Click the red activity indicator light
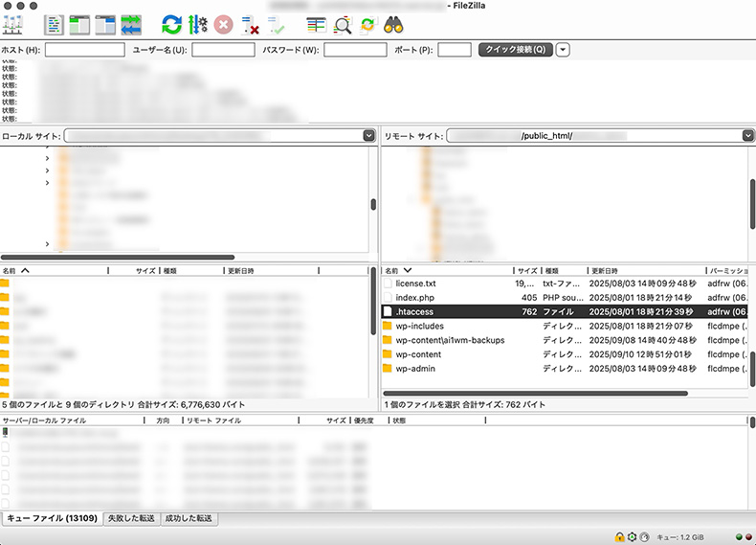Viewport: 756px width, 545px height. coord(748,536)
